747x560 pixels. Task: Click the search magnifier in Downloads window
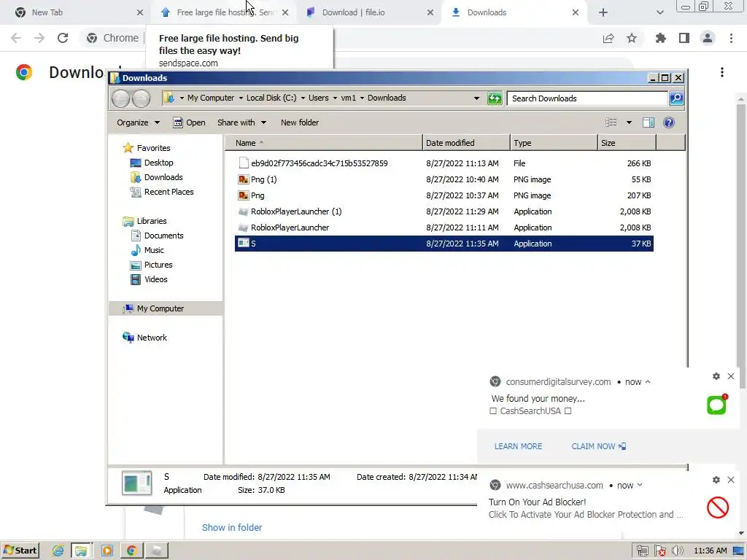(x=676, y=98)
